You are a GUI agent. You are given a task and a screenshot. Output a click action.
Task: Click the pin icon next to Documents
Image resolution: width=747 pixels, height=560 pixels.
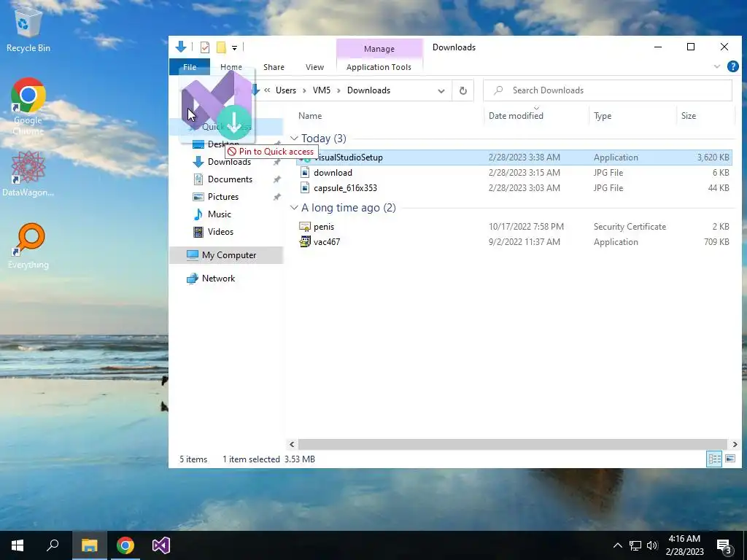point(276,179)
